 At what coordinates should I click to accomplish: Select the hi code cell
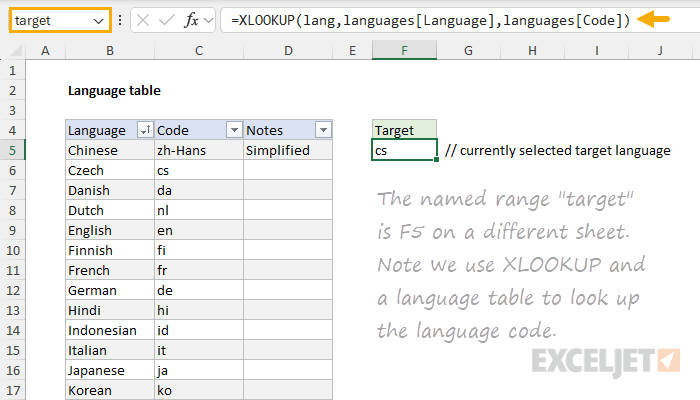pyautogui.click(x=199, y=310)
